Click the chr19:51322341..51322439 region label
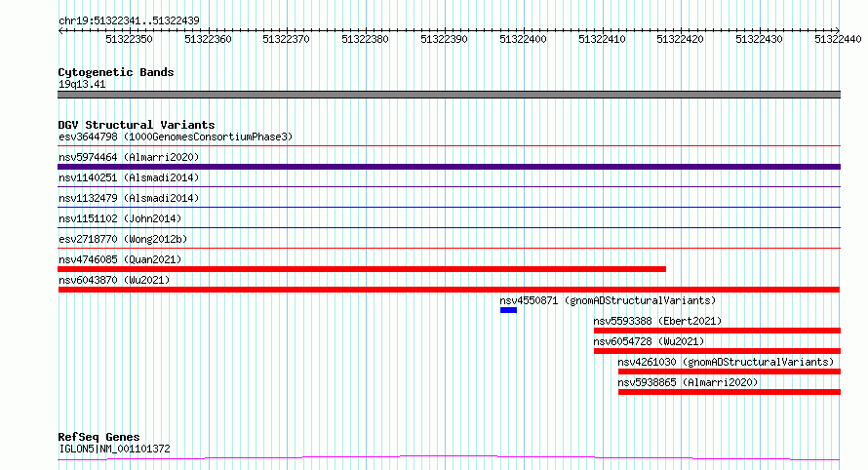Viewport: 868px width, 470px height. tap(129, 20)
